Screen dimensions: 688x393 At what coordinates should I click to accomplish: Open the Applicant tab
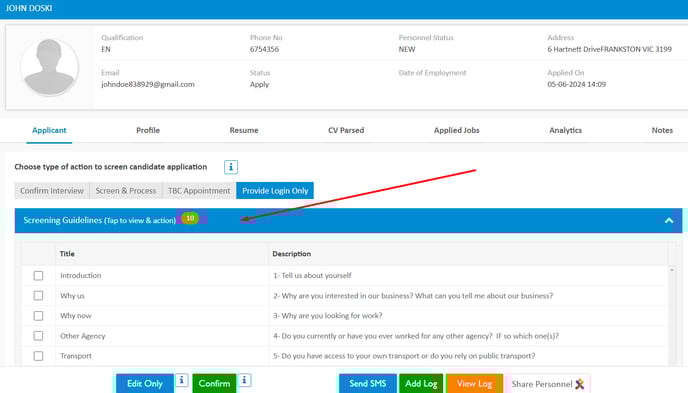pos(49,130)
